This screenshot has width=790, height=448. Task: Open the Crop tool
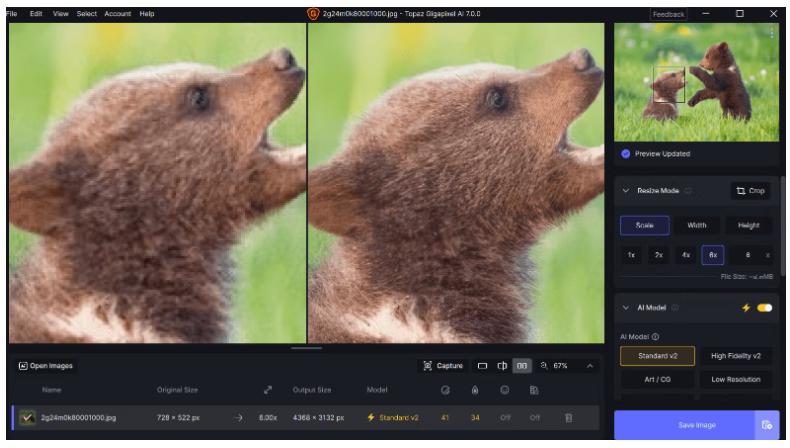(750, 190)
